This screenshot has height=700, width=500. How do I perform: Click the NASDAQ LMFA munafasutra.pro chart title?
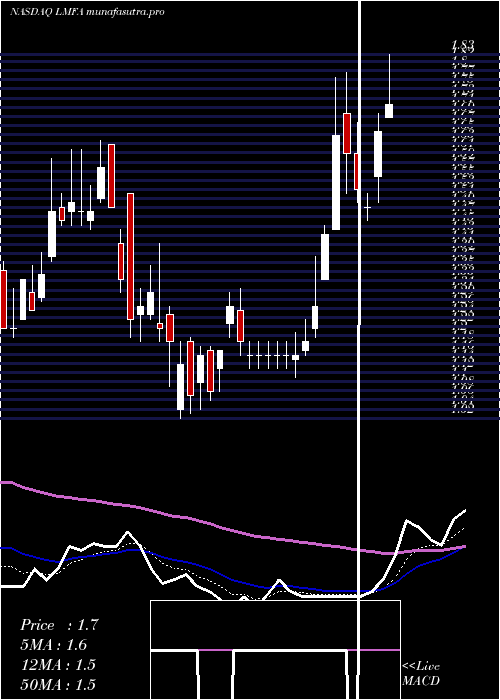click(87, 12)
